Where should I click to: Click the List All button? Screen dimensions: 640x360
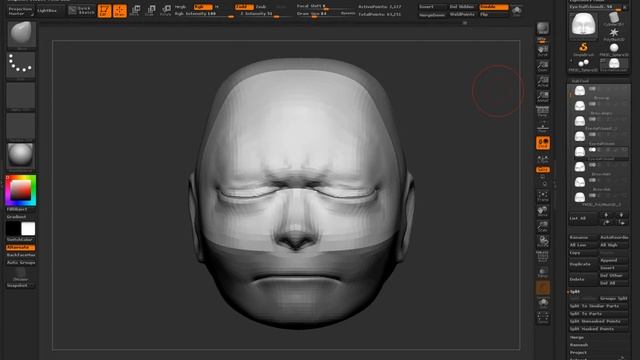583,218
